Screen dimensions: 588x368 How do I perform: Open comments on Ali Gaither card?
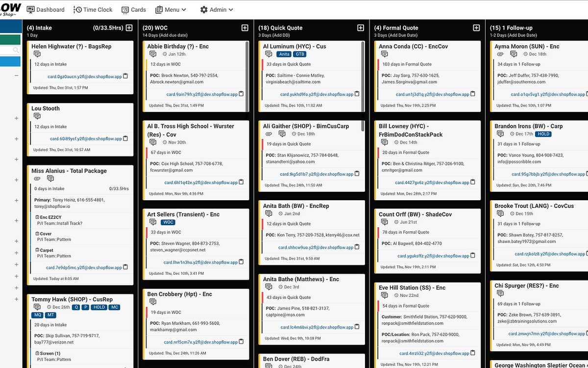click(282, 134)
